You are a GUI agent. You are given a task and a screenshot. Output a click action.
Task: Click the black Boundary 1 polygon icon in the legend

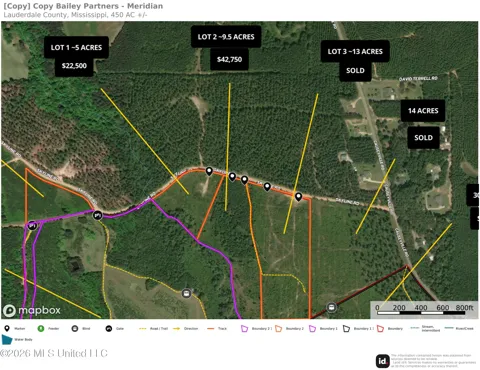point(347,329)
